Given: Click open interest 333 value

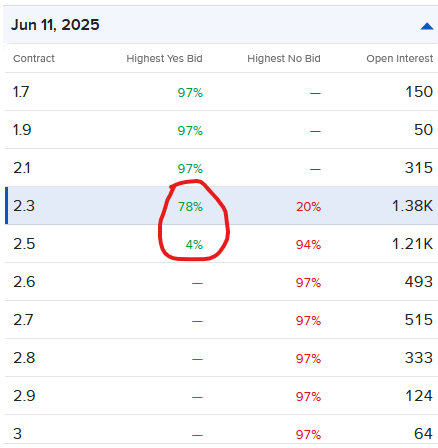Looking at the screenshot, I should [419, 358].
